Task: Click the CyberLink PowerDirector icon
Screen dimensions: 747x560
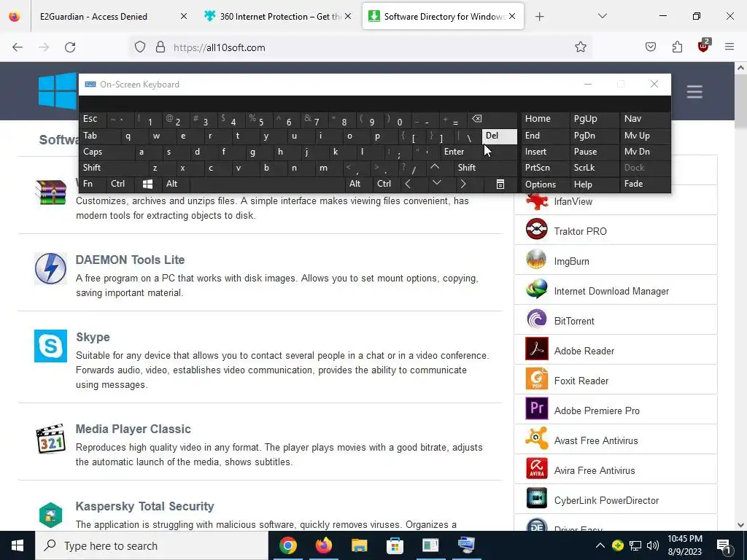Action: (x=537, y=499)
